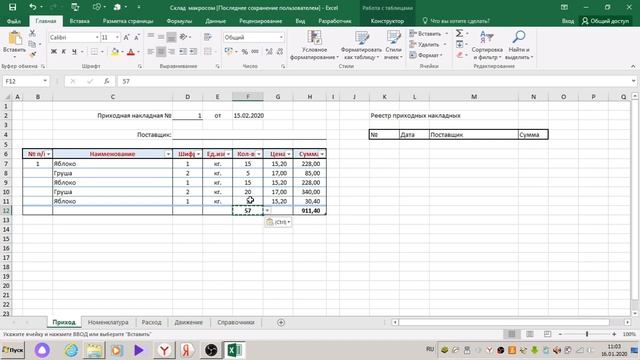Switch to Normal view in status bar
This screenshot has width=640, height=360.
tap(511, 334)
